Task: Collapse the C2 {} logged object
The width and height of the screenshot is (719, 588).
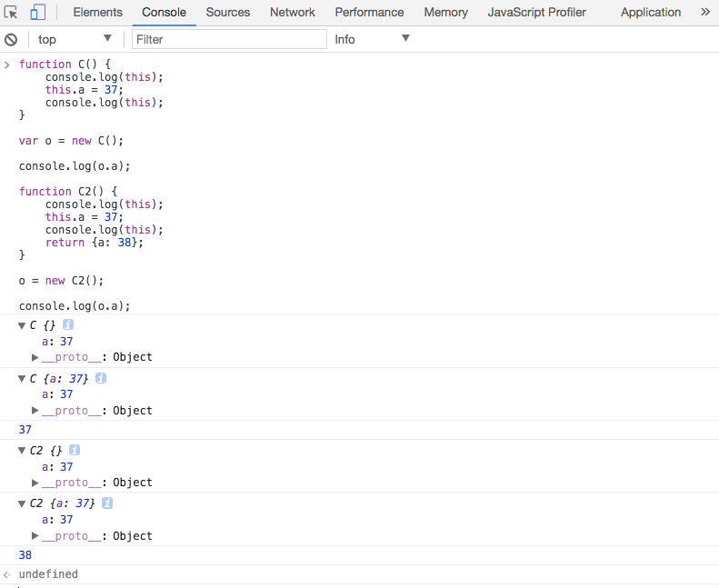Action: [x=22, y=451]
